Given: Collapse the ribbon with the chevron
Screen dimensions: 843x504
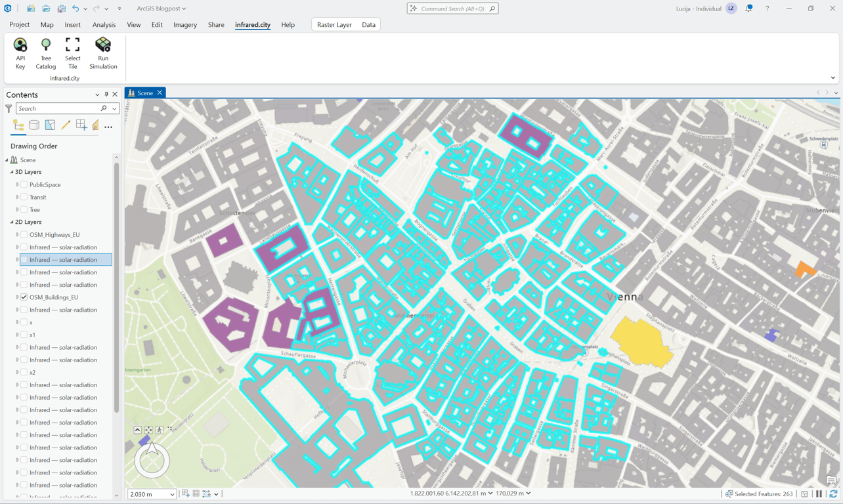Looking at the screenshot, I should click(833, 78).
